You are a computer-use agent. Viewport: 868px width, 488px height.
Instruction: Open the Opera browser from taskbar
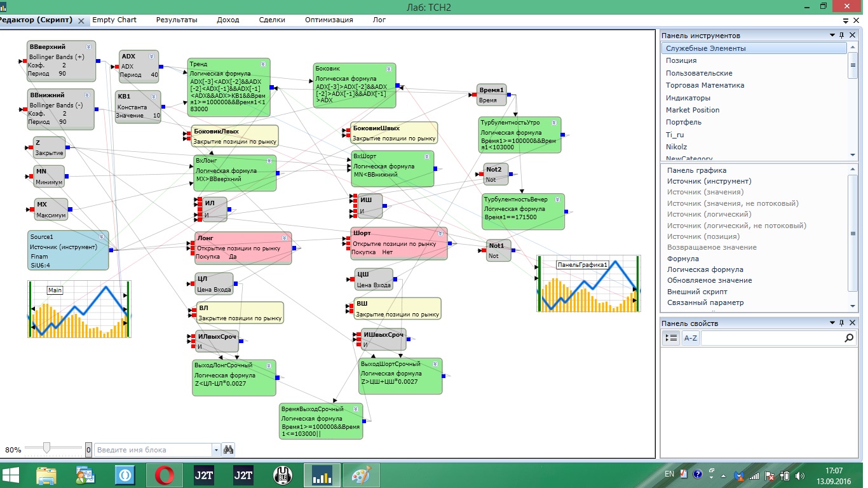[165, 475]
